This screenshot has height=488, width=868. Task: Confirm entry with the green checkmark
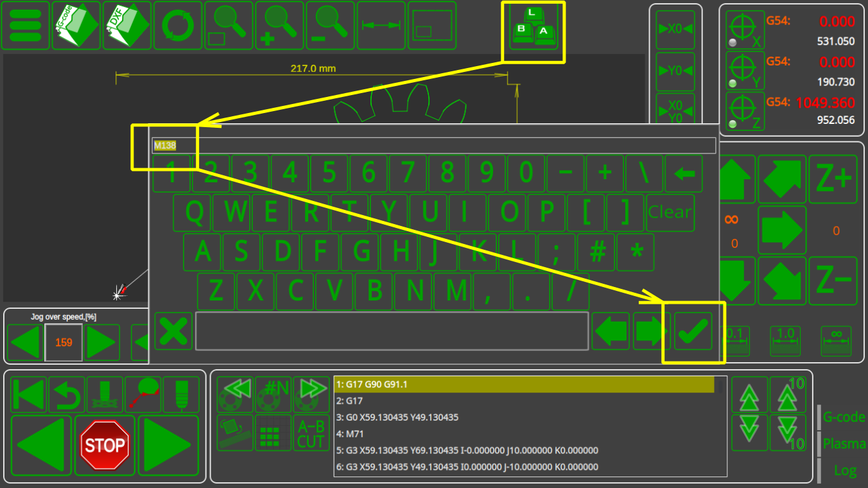tap(693, 331)
